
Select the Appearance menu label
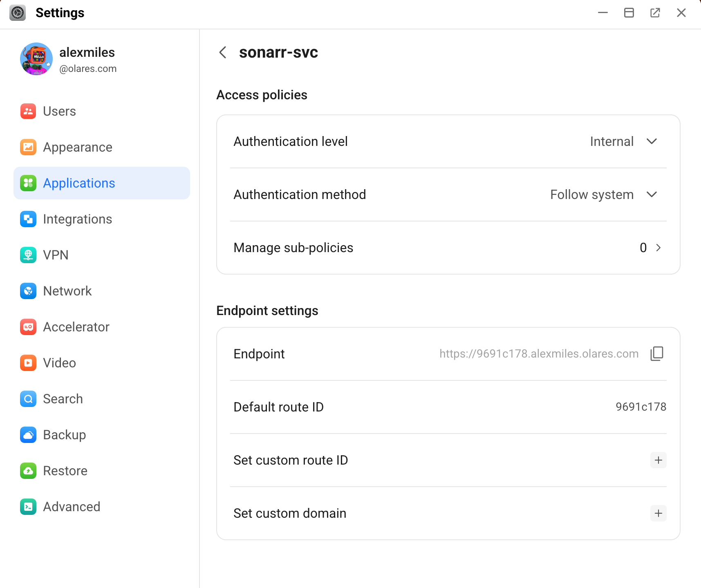coord(78,147)
